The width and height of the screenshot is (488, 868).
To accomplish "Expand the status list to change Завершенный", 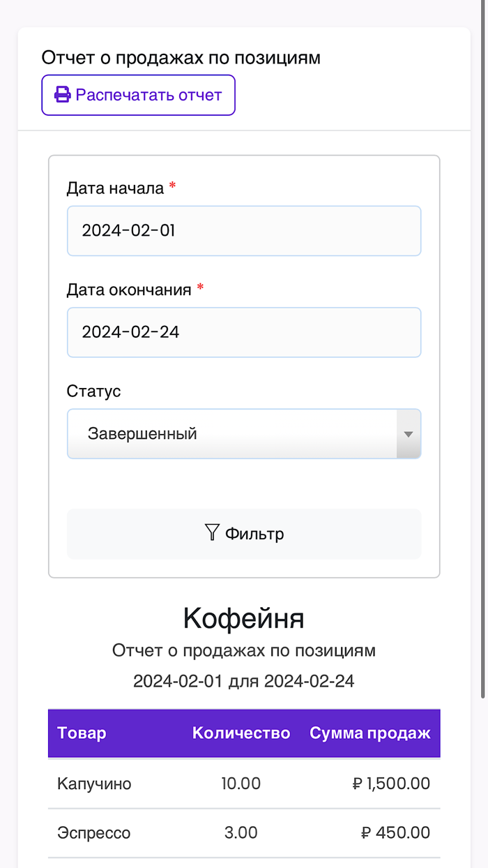I will 244,434.
